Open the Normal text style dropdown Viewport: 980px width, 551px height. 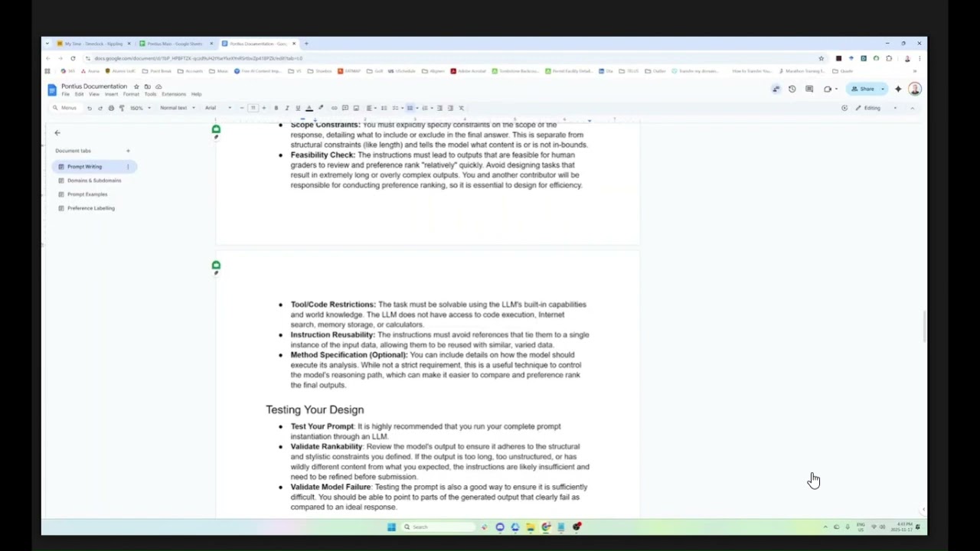click(x=177, y=108)
